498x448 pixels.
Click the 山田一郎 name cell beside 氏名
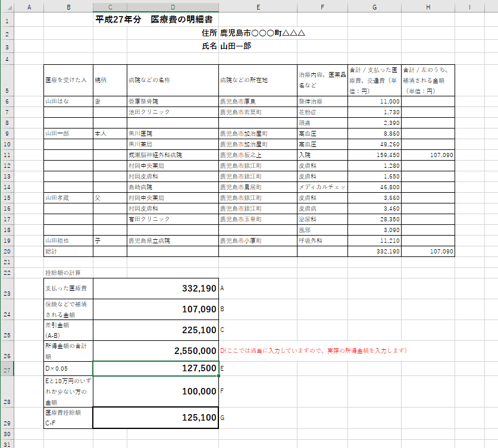tap(236, 46)
